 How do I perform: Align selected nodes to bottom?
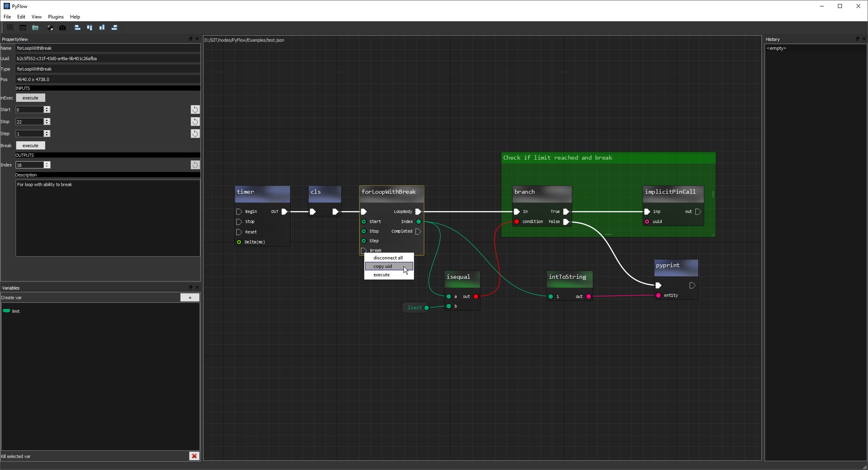pos(102,28)
